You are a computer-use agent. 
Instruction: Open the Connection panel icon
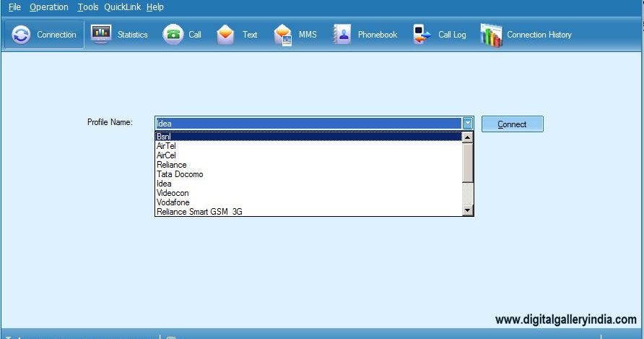point(21,35)
